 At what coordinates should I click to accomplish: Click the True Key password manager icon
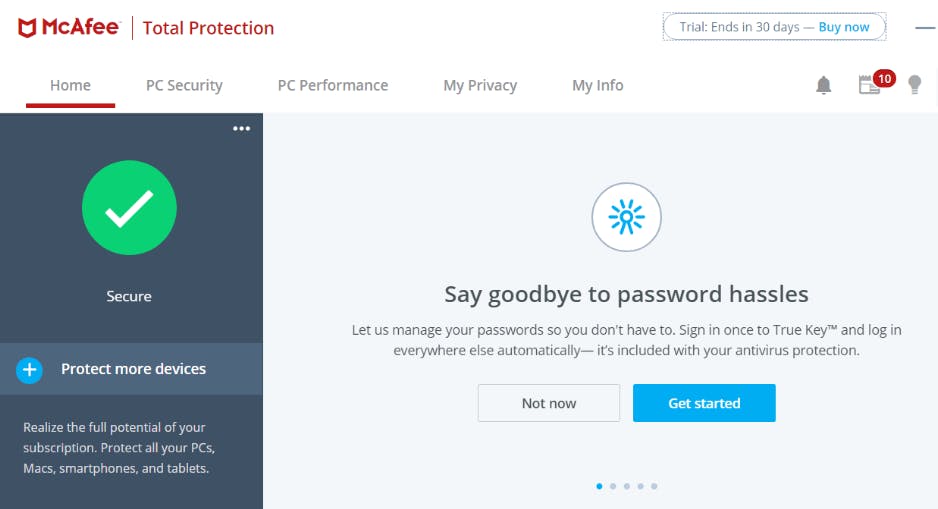pyautogui.click(x=626, y=217)
